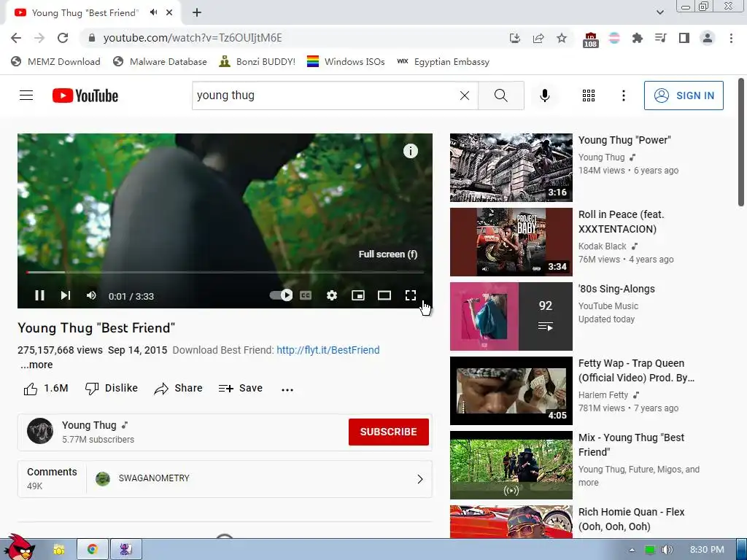
Task: Close the Young Thug tab
Action: pyautogui.click(x=169, y=13)
